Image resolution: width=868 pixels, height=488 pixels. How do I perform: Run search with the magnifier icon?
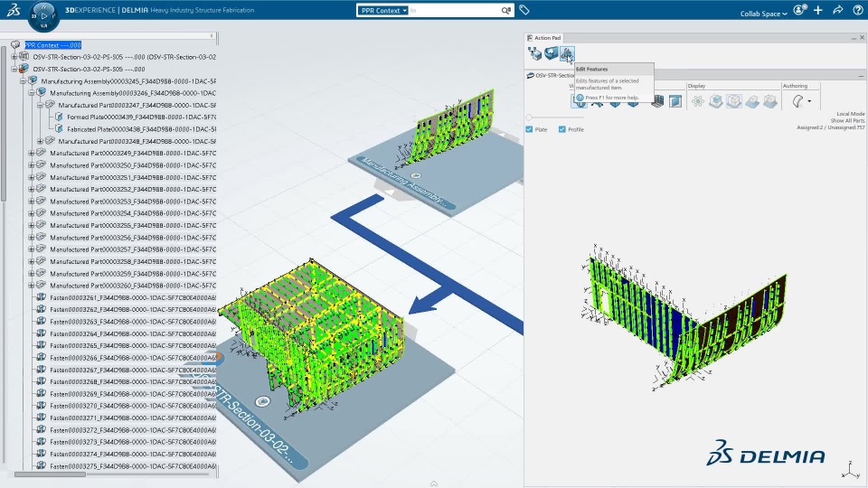click(x=505, y=11)
